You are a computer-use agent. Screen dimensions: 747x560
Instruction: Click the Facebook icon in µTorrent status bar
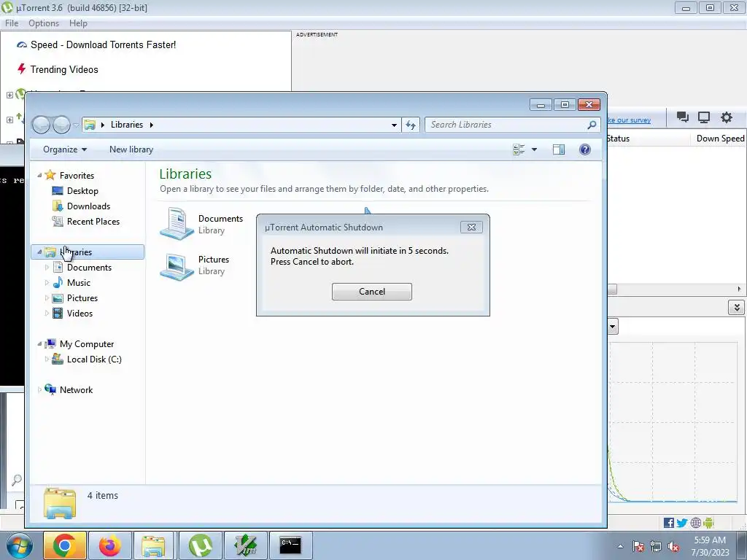tap(668, 523)
